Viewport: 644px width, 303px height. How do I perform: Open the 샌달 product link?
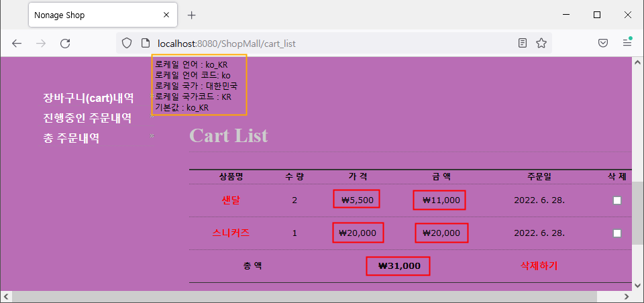point(231,200)
